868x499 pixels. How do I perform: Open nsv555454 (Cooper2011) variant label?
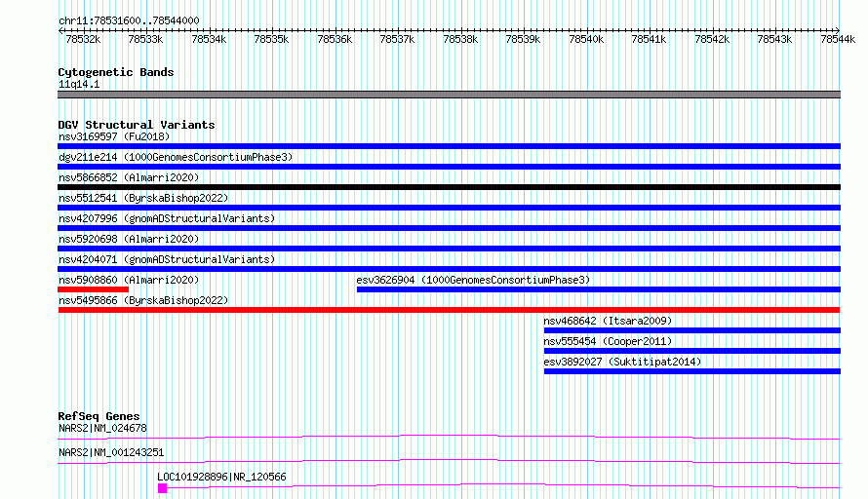pyautogui.click(x=608, y=341)
